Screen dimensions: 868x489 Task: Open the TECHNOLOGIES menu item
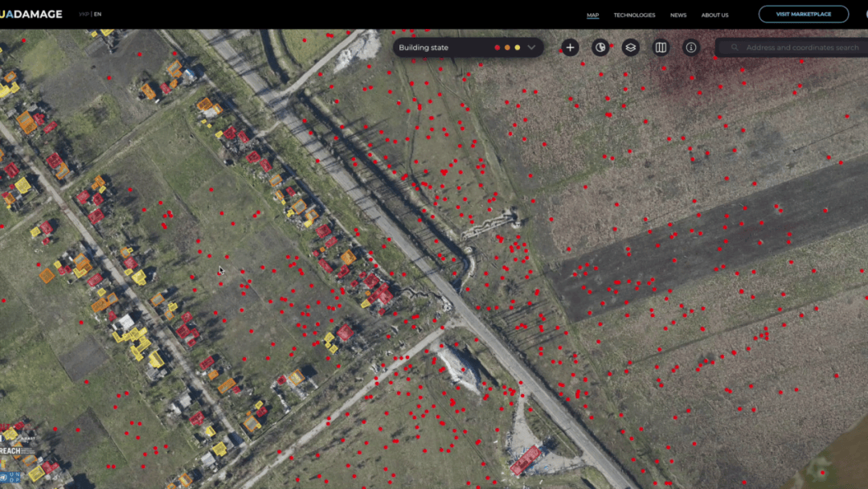(x=634, y=15)
